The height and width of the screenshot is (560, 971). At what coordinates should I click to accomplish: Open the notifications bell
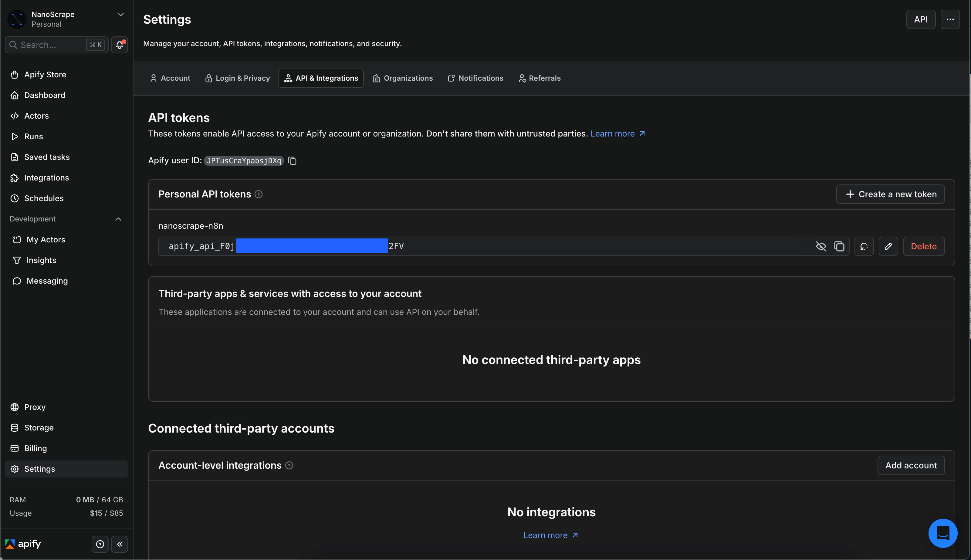coord(120,45)
